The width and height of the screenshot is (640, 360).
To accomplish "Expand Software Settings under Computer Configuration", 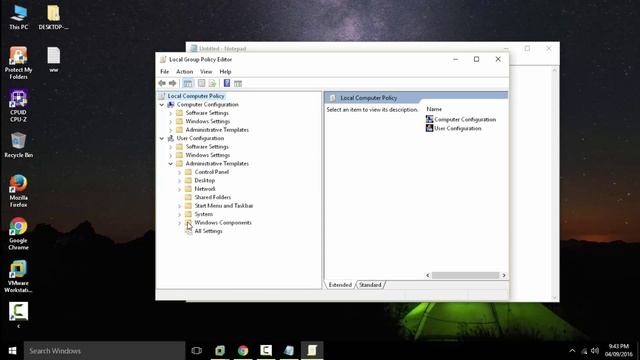I will [x=171, y=113].
